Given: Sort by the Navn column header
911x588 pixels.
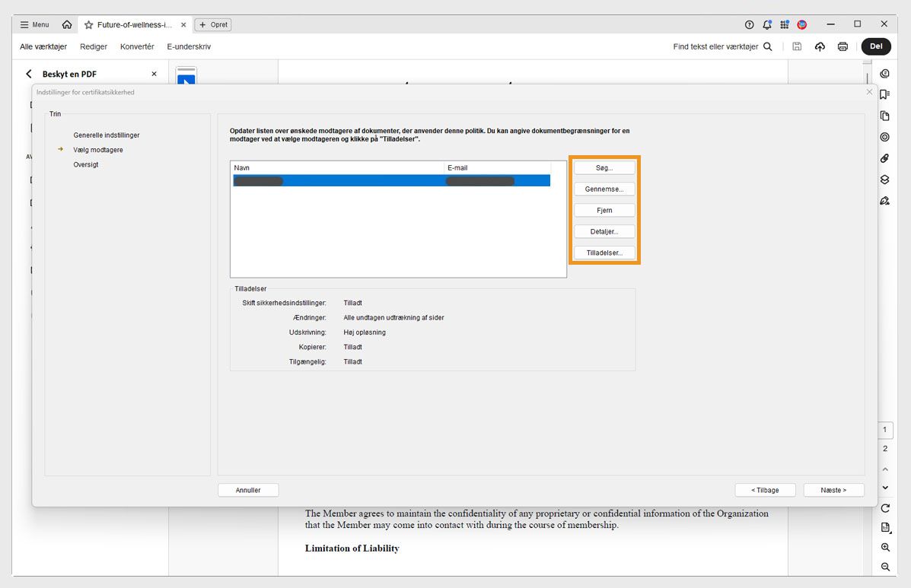Looking at the screenshot, I should pos(338,168).
